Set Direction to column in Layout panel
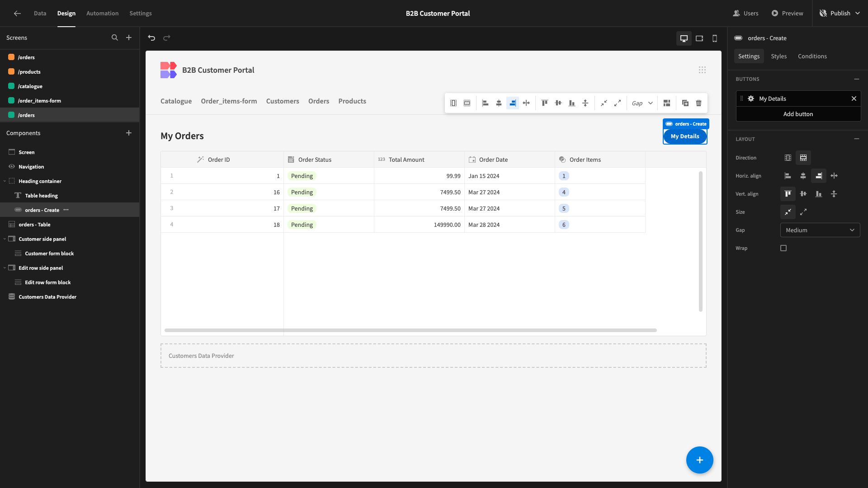Viewport: 868px width, 488px height. point(788,158)
